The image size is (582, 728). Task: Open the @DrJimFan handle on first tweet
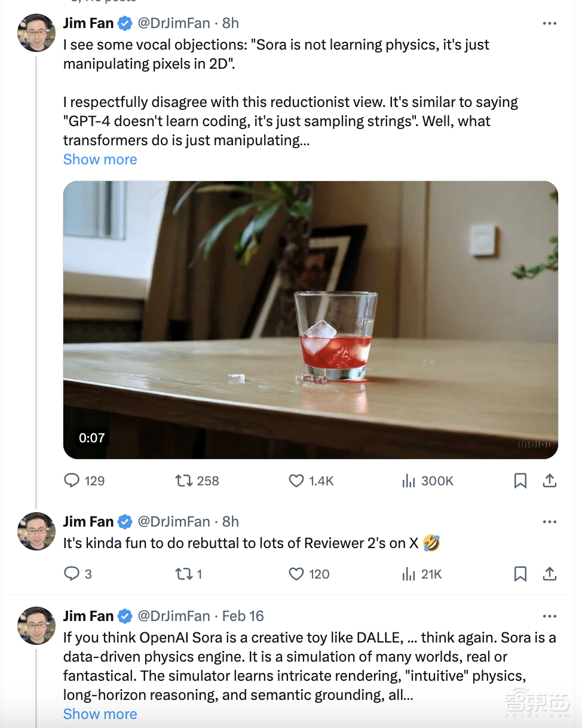(x=174, y=23)
